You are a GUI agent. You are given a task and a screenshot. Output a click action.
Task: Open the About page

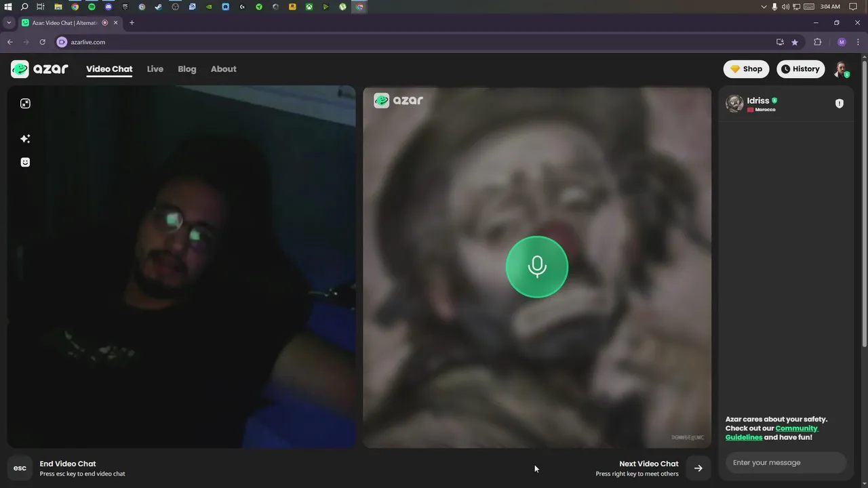tap(223, 69)
